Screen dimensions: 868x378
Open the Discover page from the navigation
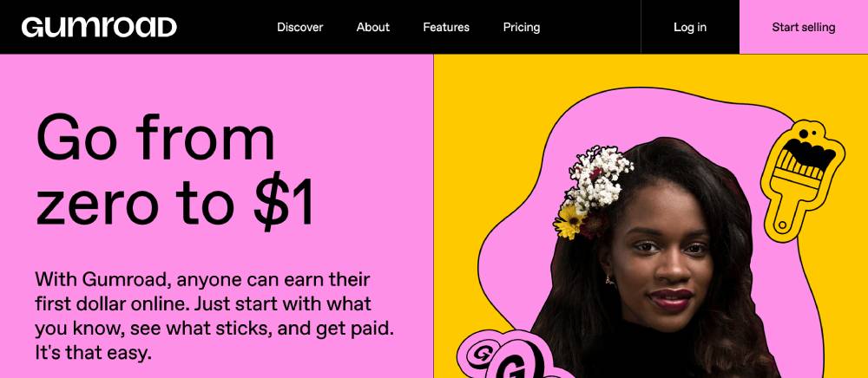pyautogui.click(x=300, y=27)
